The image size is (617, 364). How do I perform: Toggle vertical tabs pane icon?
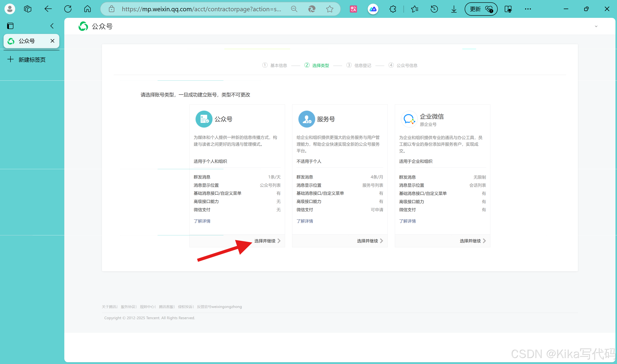[x=10, y=26]
